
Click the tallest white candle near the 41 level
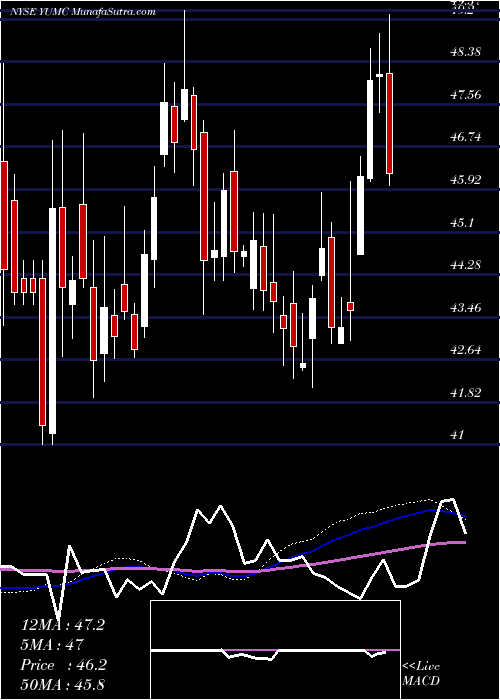(53, 321)
